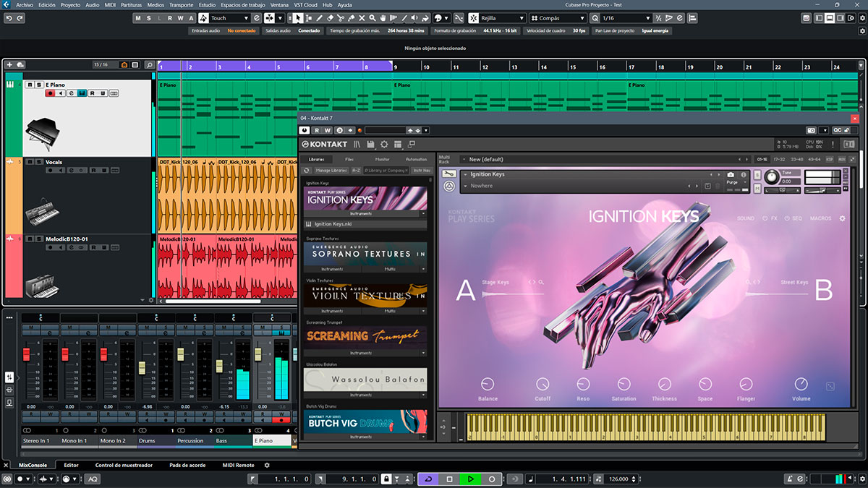Open Kontakt settings gear icon

pyautogui.click(x=384, y=145)
